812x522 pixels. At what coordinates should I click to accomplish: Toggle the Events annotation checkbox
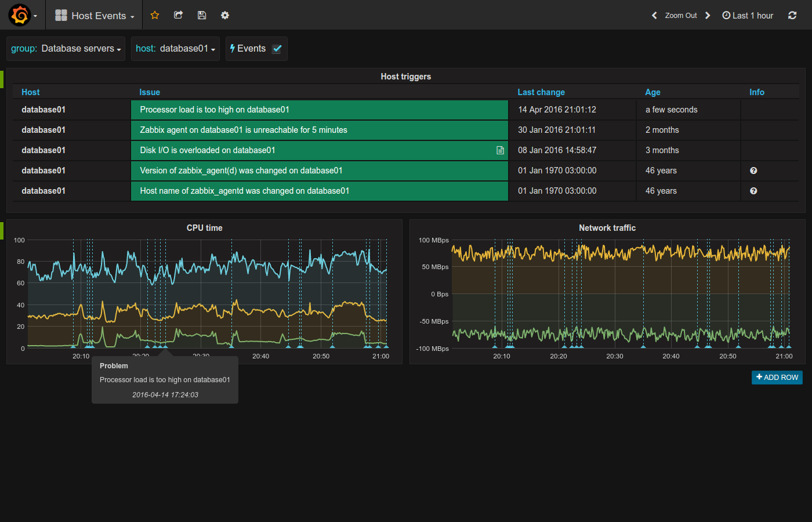click(x=277, y=49)
